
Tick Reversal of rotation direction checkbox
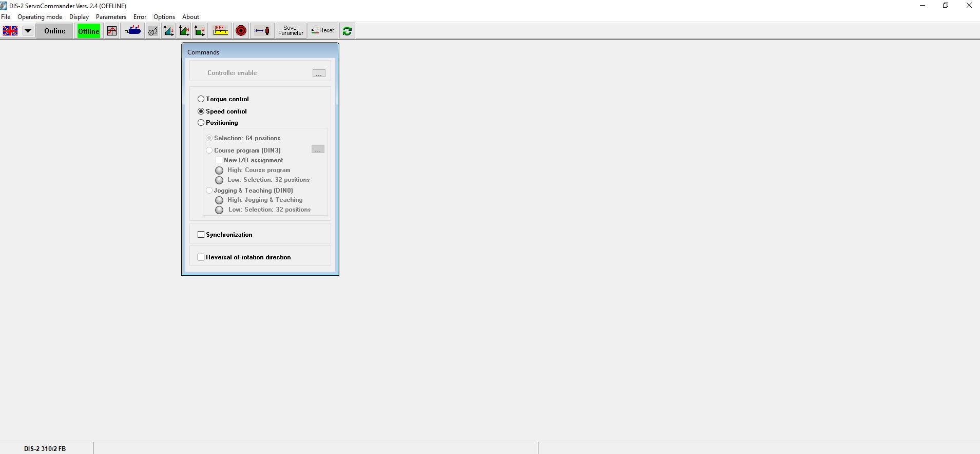[201, 257]
